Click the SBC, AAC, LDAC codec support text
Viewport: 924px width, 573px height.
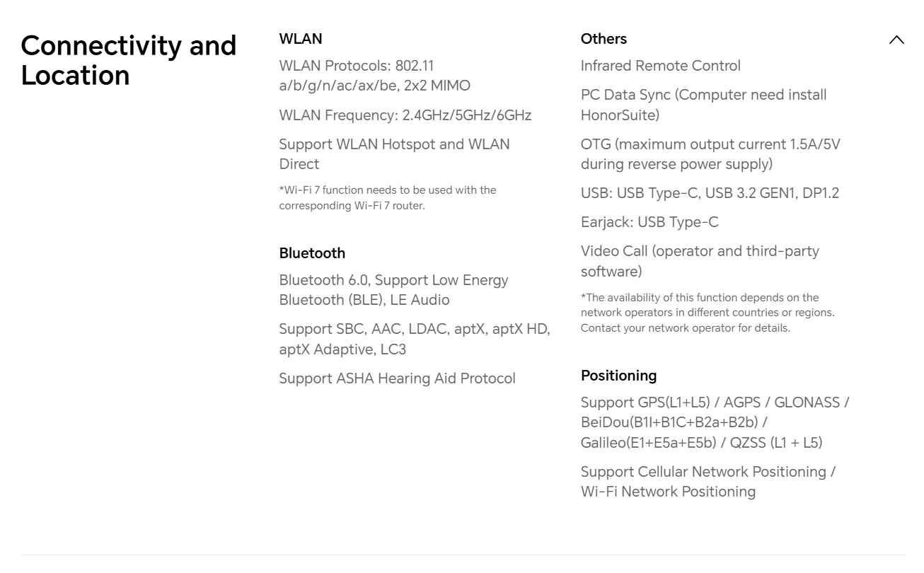[414, 339]
